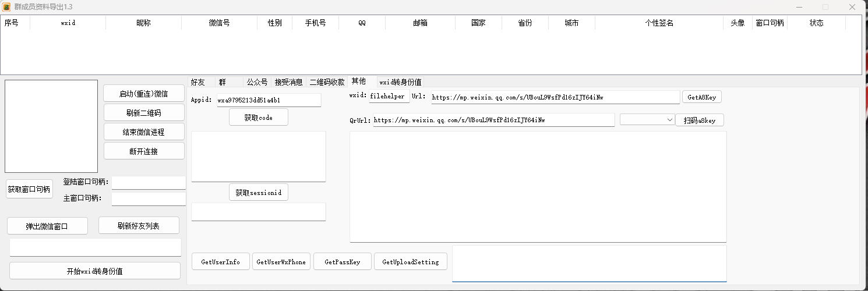Click the Appid input field
Screen dimensions: 868x291
pos(269,100)
